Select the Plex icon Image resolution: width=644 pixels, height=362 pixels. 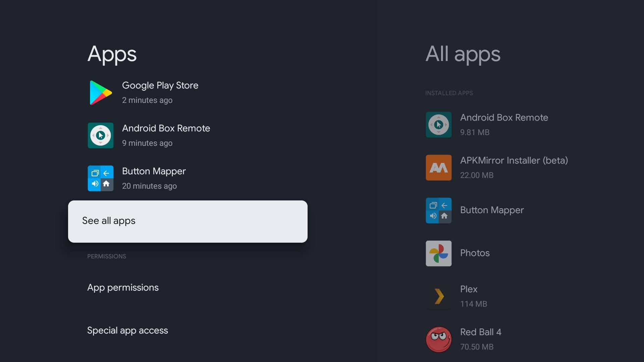[438, 296]
